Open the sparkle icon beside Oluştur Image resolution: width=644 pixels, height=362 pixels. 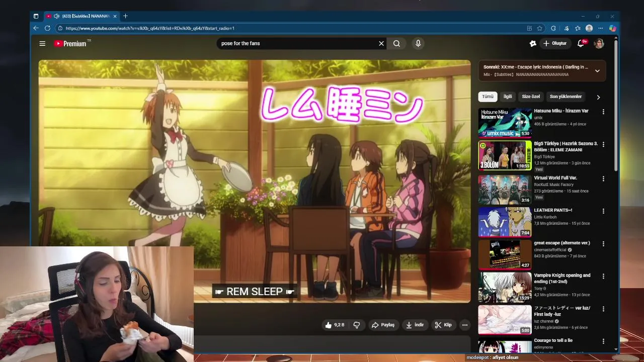(533, 43)
